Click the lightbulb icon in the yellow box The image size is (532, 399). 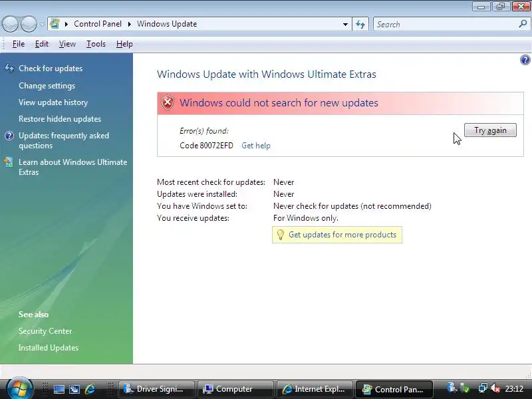coord(280,235)
